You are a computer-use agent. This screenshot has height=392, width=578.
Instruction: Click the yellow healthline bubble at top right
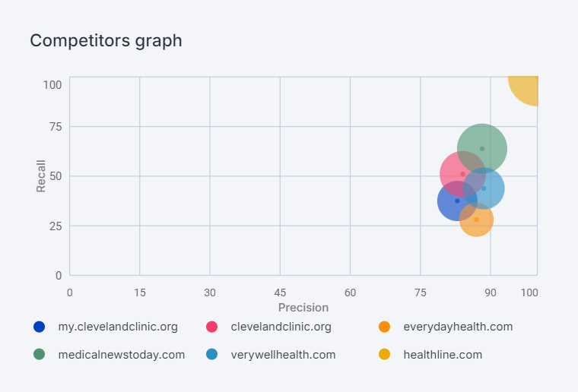(x=526, y=87)
